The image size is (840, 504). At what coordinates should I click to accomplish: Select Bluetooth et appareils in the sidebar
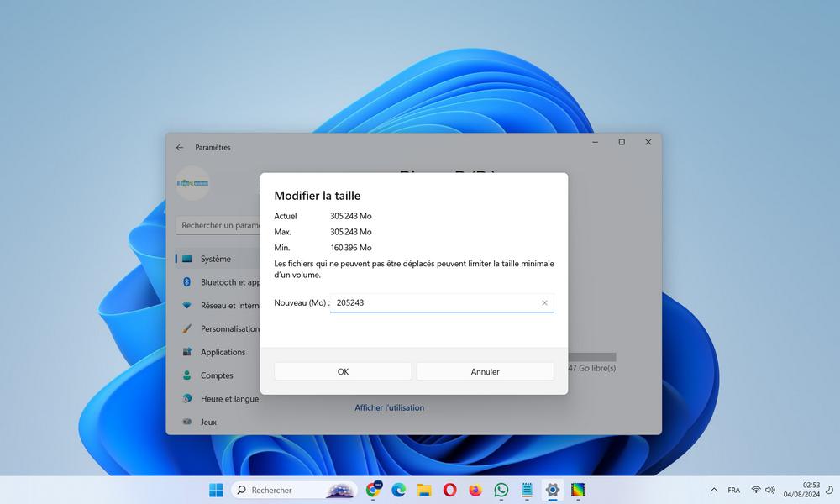pos(221,281)
